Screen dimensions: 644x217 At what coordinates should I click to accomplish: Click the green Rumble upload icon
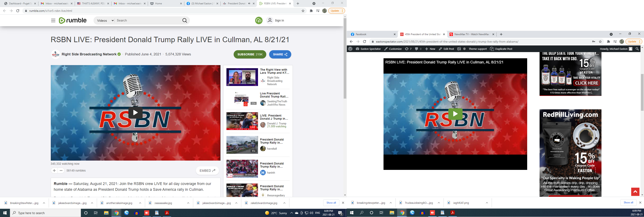click(x=259, y=20)
